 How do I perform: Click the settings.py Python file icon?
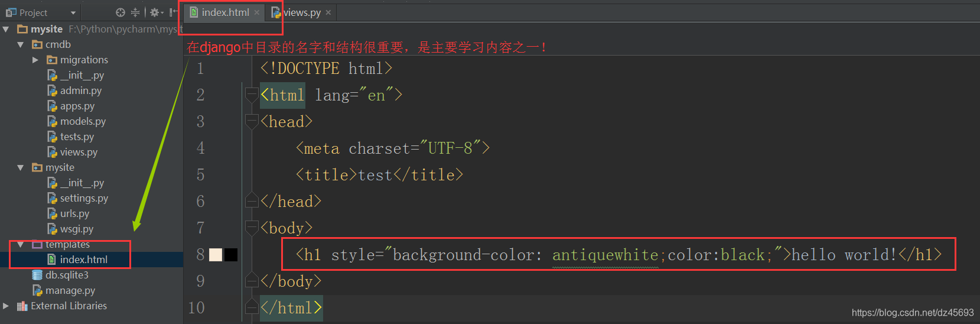point(52,198)
